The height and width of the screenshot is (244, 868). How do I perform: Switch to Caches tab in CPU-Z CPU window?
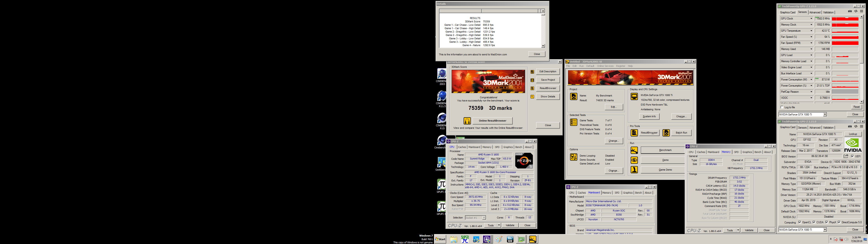click(x=462, y=147)
